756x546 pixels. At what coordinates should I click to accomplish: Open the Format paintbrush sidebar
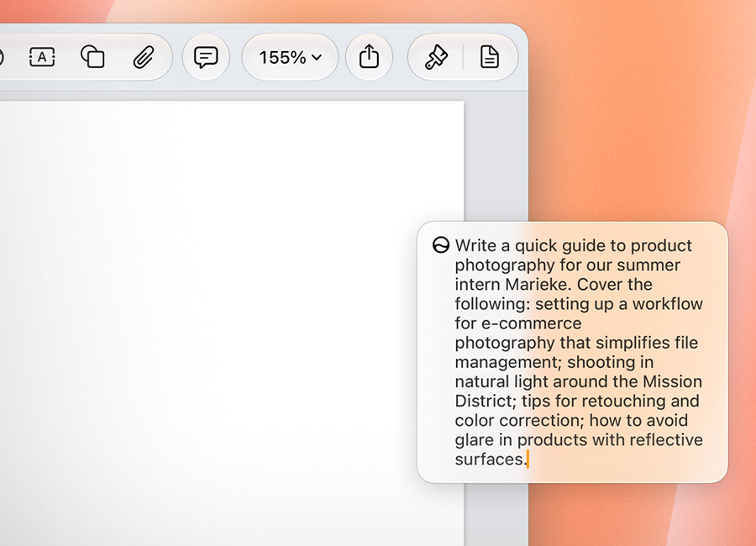pos(436,57)
